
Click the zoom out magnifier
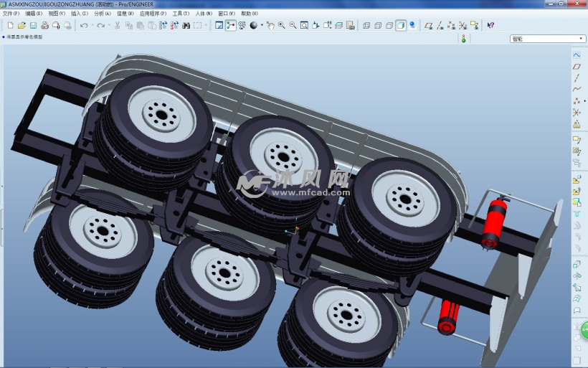coord(293,25)
